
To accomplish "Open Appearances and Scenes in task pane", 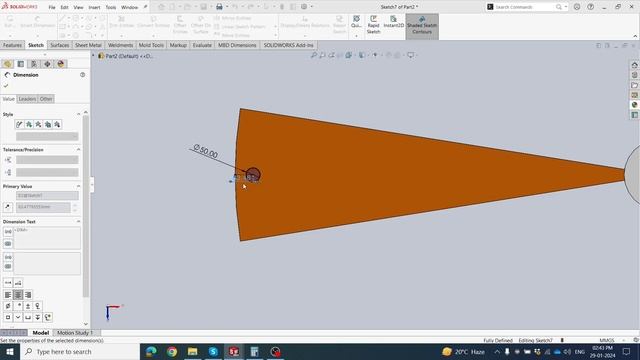I will tap(634, 105).
